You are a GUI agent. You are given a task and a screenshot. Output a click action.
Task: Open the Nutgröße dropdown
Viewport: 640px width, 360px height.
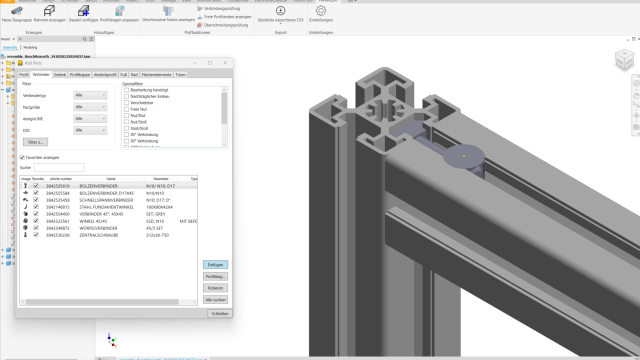click(x=90, y=107)
